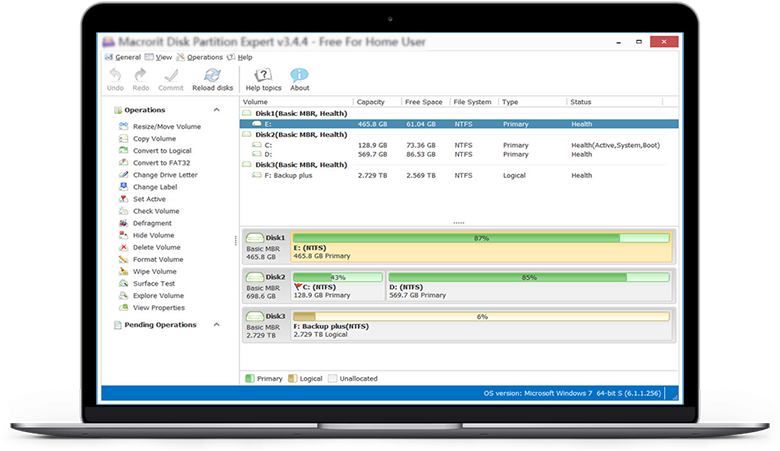This screenshot has width=780, height=451.
Task: Click the C: partition 43% usage bar
Action: point(338,277)
